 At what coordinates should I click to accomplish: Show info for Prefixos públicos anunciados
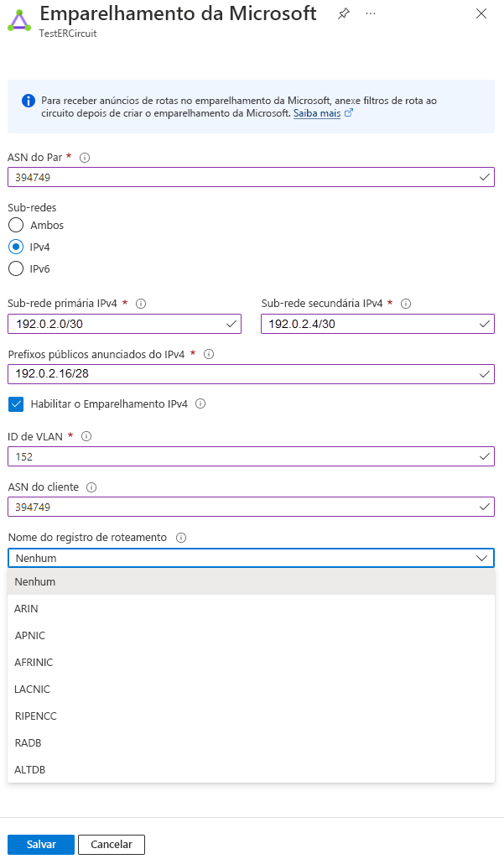click(x=209, y=354)
